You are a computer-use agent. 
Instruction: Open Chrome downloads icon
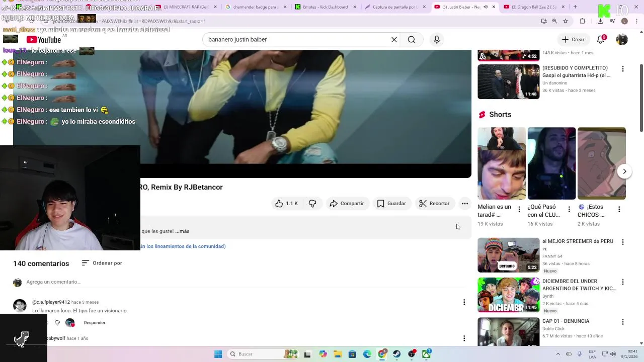pyautogui.click(x=600, y=21)
